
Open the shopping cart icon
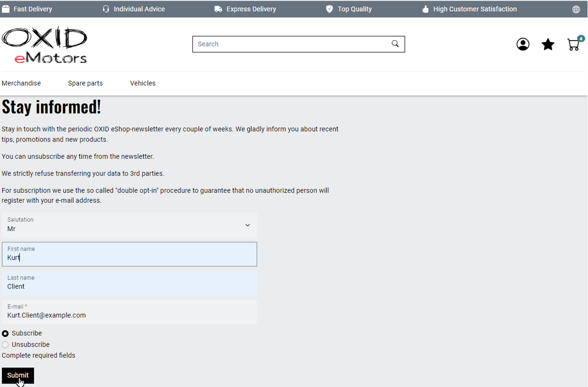coord(573,45)
